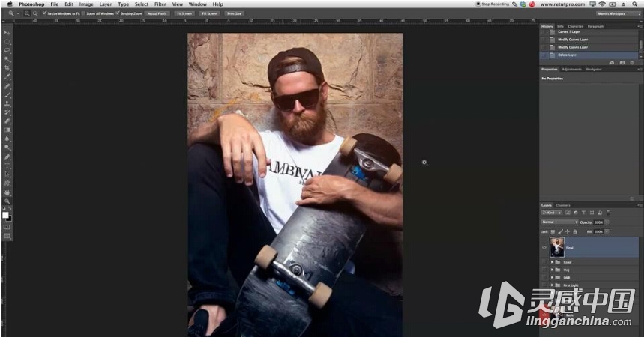This screenshot has height=337, width=644.
Task: Open the Fill slider dropdown arrow
Action: (x=607, y=232)
